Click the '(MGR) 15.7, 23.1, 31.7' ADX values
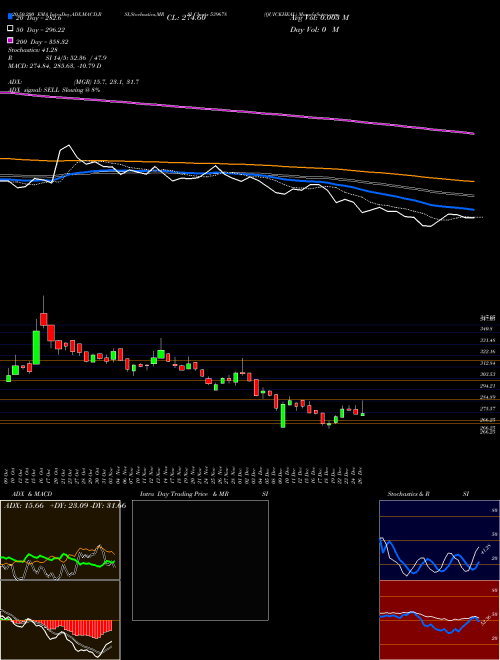 tap(106, 82)
